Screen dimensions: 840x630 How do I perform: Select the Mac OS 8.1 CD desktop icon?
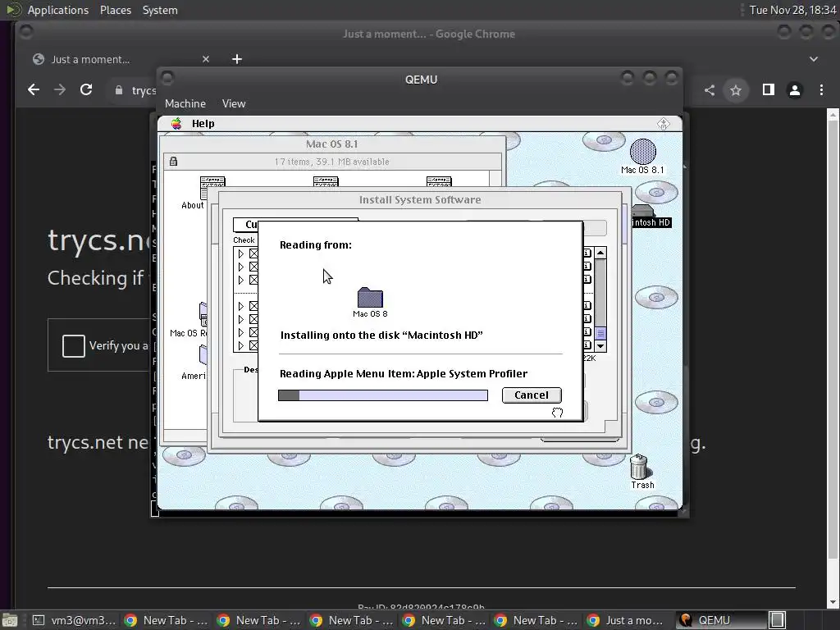(x=643, y=152)
